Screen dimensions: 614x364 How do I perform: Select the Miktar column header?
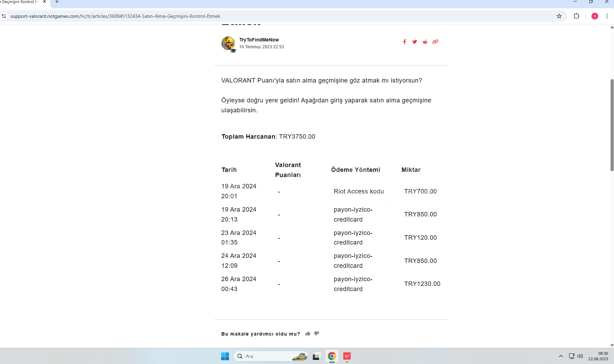411,170
